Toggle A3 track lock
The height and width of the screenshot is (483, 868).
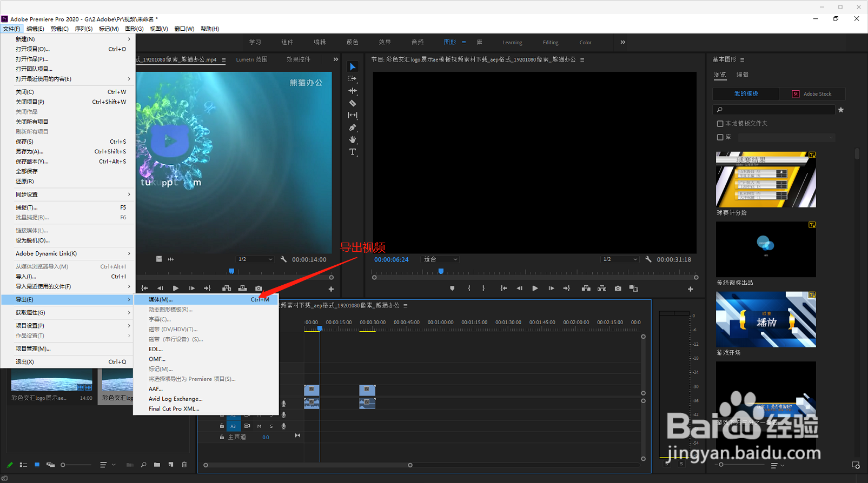pyautogui.click(x=222, y=426)
